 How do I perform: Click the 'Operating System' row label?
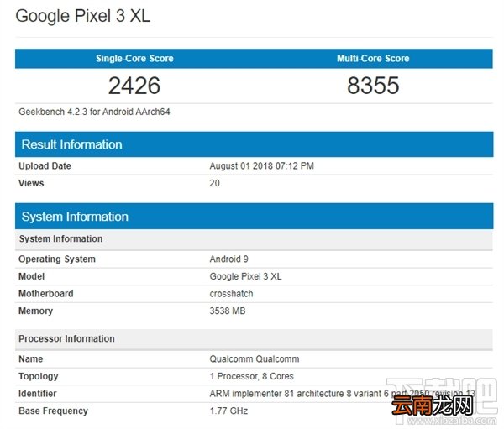click(x=57, y=259)
